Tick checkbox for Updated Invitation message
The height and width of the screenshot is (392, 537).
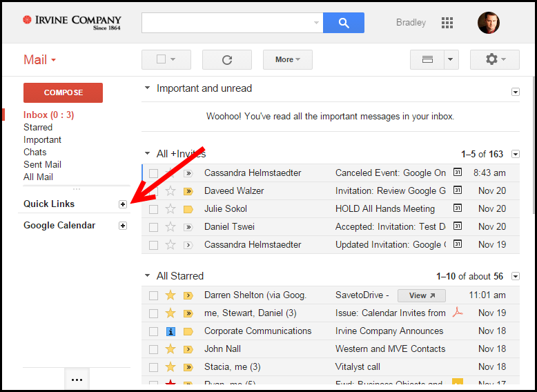pyautogui.click(x=153, y=245)
